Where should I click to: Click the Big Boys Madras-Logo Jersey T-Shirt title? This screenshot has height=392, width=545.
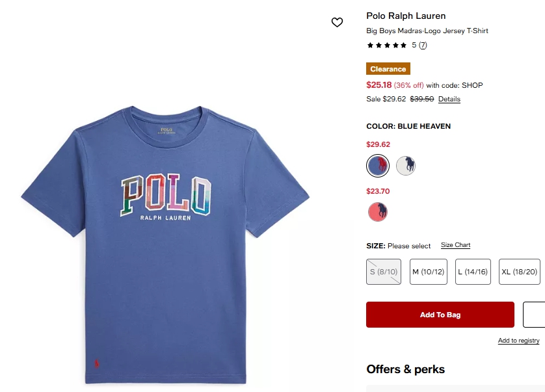[x=427, y=31]
